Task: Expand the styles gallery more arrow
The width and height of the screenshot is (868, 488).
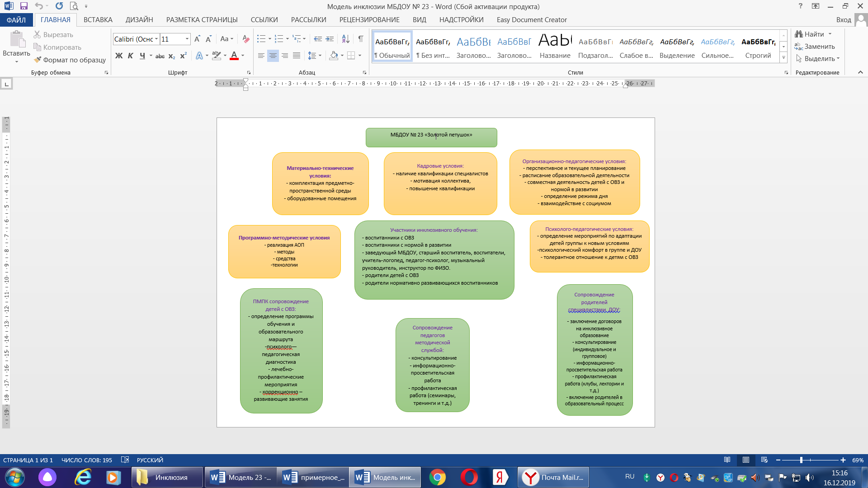Action: [783, 58]
